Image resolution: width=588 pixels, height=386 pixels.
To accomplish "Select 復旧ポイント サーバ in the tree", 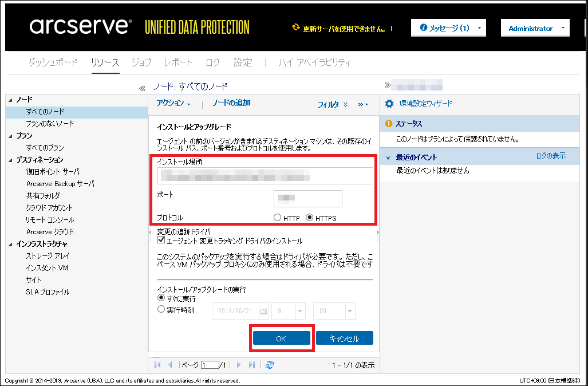I will (x=53, y=172).
